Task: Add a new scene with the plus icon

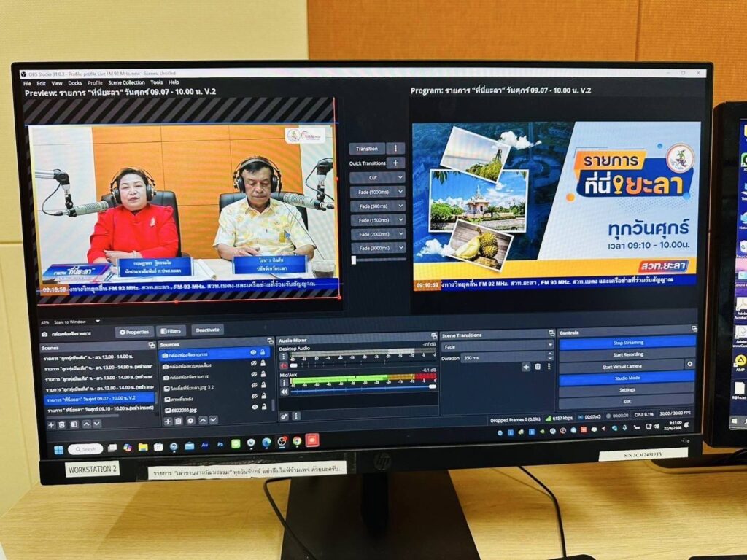Action: 51,424
